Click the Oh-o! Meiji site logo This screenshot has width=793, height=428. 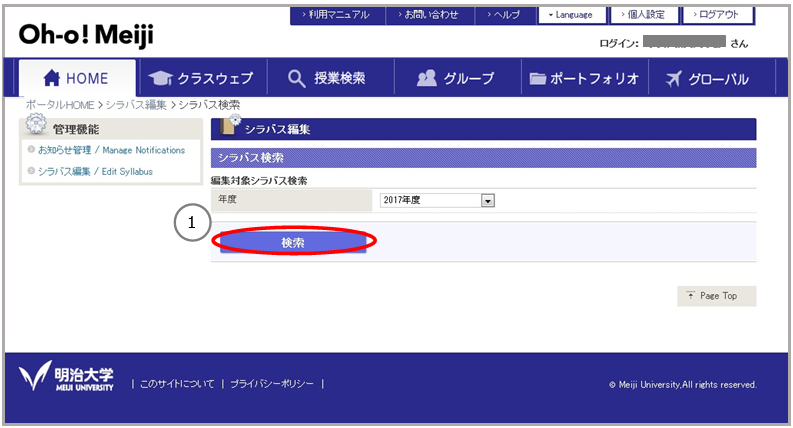(x=86, y=35)
